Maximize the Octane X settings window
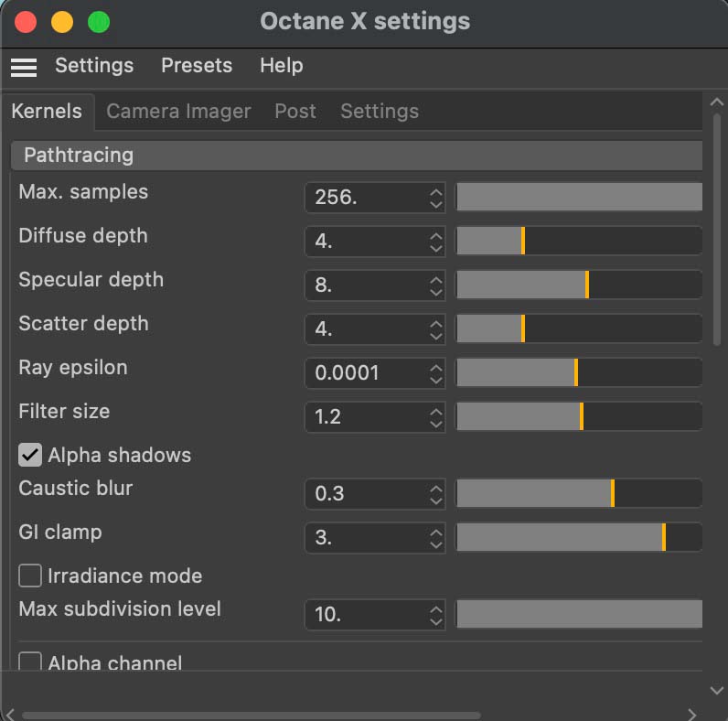Viewport: 728px width, 721px height. pyautogui.click(x=99, y=22)
